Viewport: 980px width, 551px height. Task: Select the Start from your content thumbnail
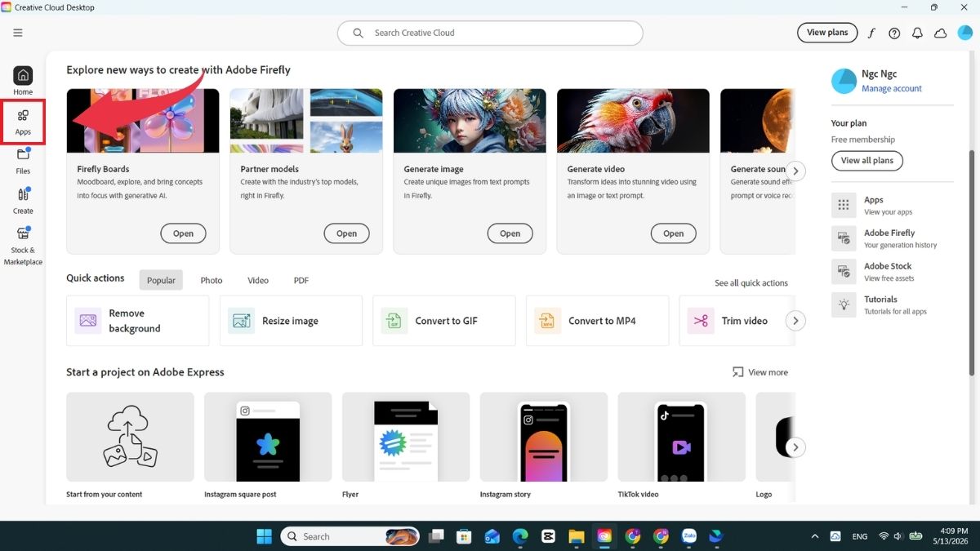[131, 437]
